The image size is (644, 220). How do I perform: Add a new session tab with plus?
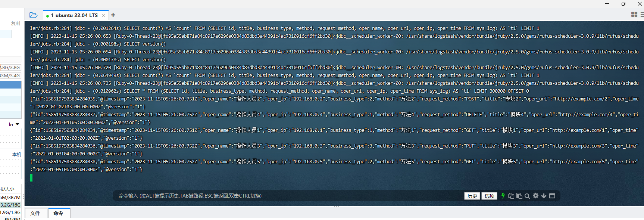(x=113, y=15)
